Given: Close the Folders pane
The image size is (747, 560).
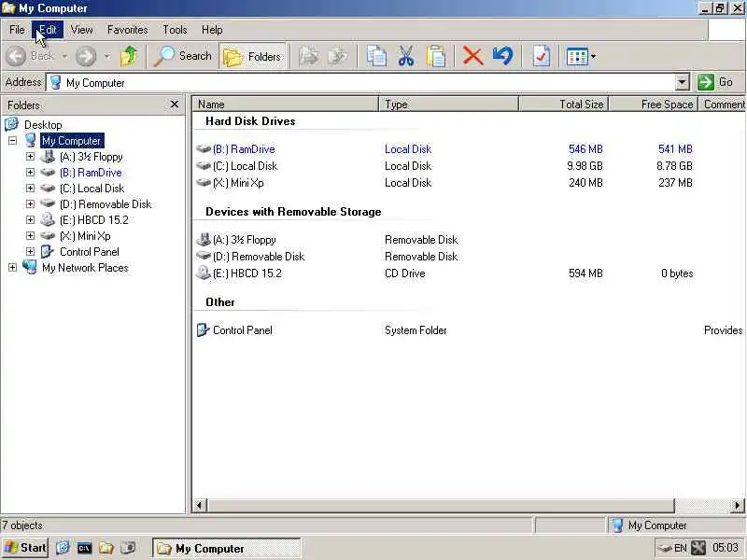Looking at the screenshot, I should [175, 105].
